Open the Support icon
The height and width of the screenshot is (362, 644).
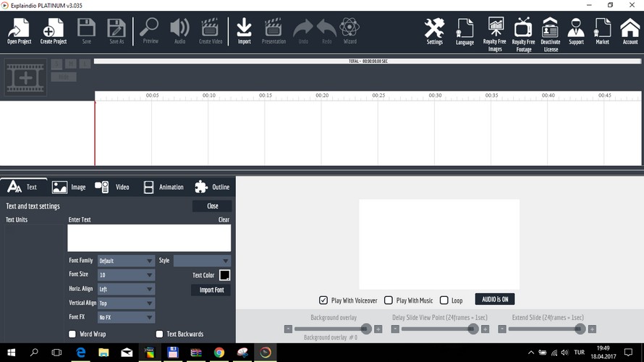[576, 31]
